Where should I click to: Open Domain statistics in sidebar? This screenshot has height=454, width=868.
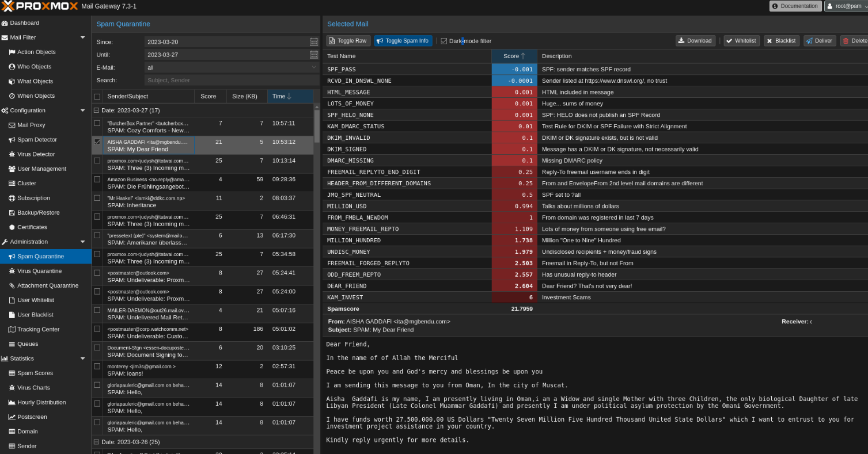[x=27, y=432]
